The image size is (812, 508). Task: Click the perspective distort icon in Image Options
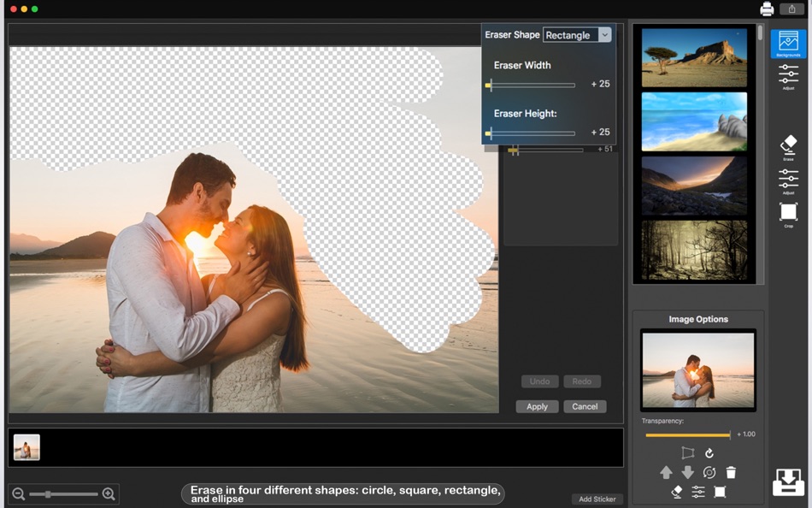pos(688,453)
